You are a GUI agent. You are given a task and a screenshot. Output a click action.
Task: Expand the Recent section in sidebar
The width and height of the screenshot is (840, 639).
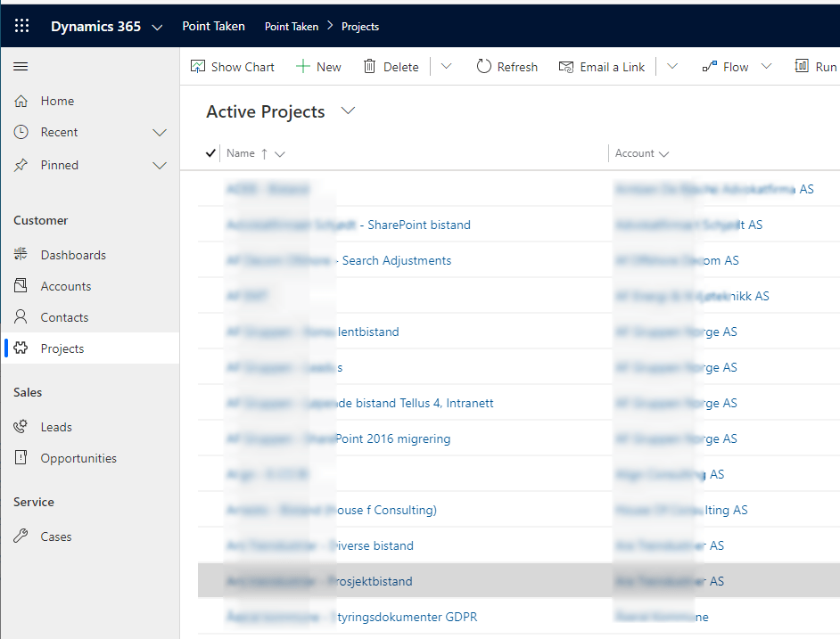click(160, 133)
